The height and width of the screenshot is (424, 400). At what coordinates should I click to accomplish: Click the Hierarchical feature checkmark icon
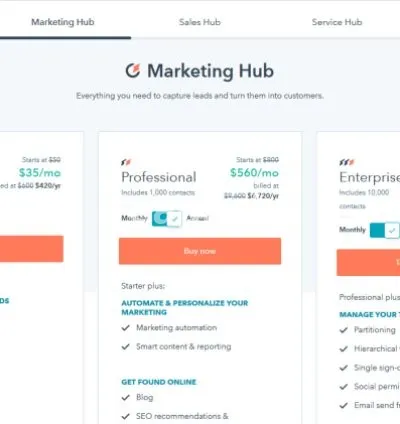(344, 349)
